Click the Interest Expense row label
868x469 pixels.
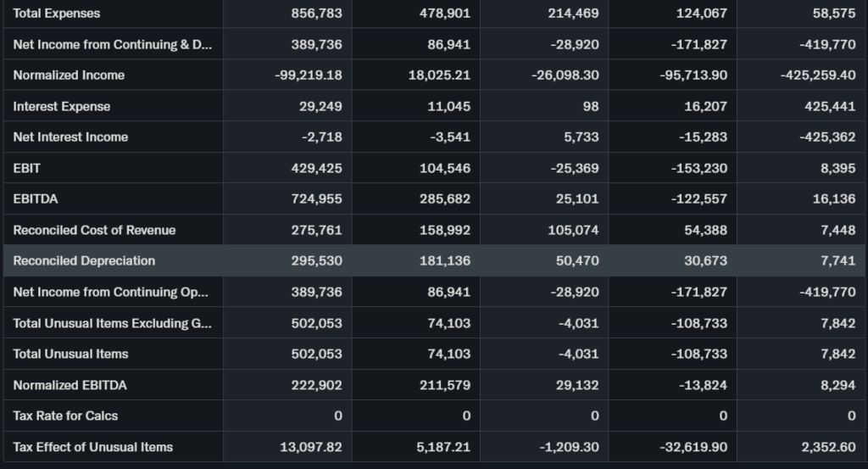[x=62, y=106]
